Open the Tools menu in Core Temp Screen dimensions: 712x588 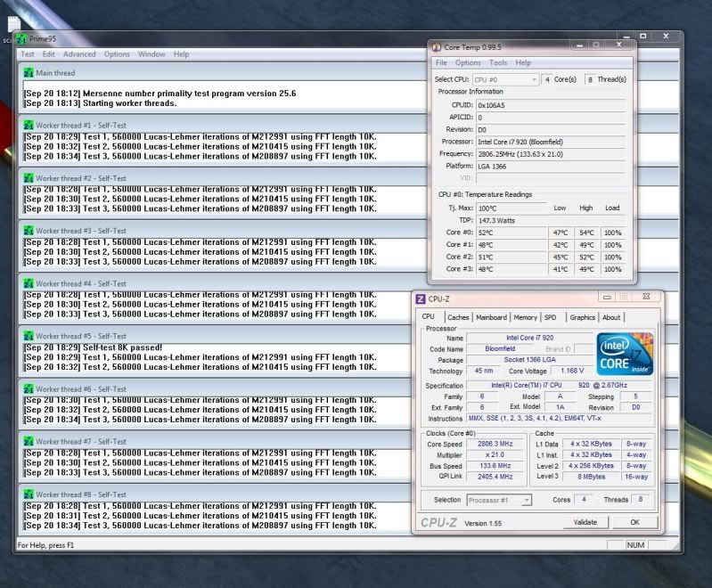[498, 63]
